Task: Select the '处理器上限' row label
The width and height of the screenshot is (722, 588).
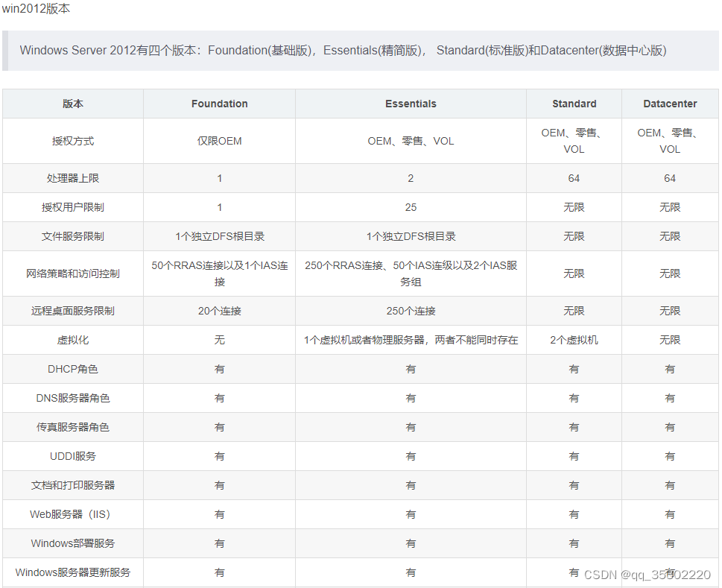Action: [x=73, y=178]
